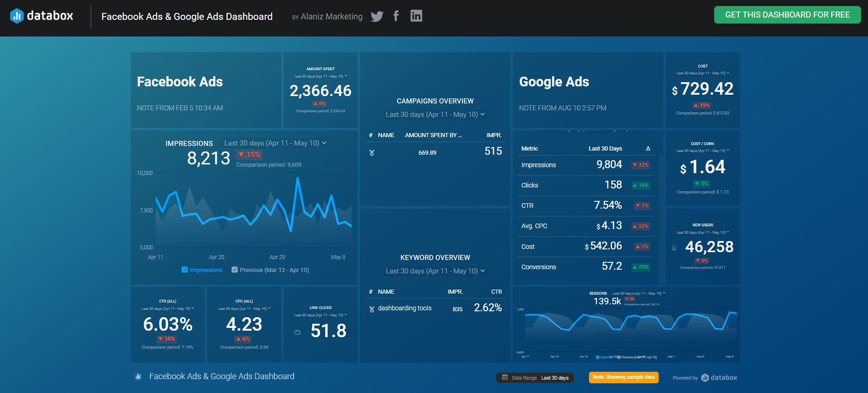The image size is (868, 393).
Task: Sort by the IMPR. column in Campaigns table
Action: tap(494, 135)
